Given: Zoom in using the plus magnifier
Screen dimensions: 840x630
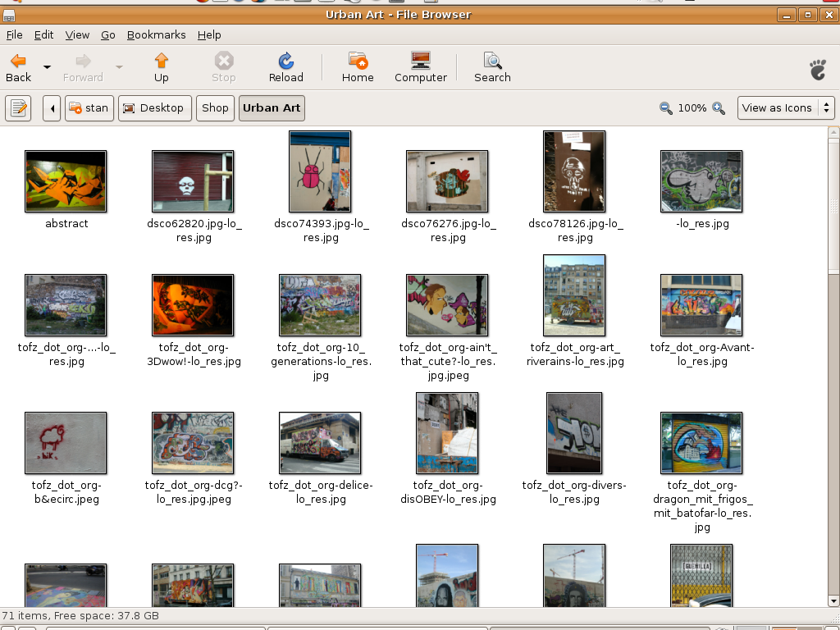Looking at the screenshot, I should (x=719, y=108).
